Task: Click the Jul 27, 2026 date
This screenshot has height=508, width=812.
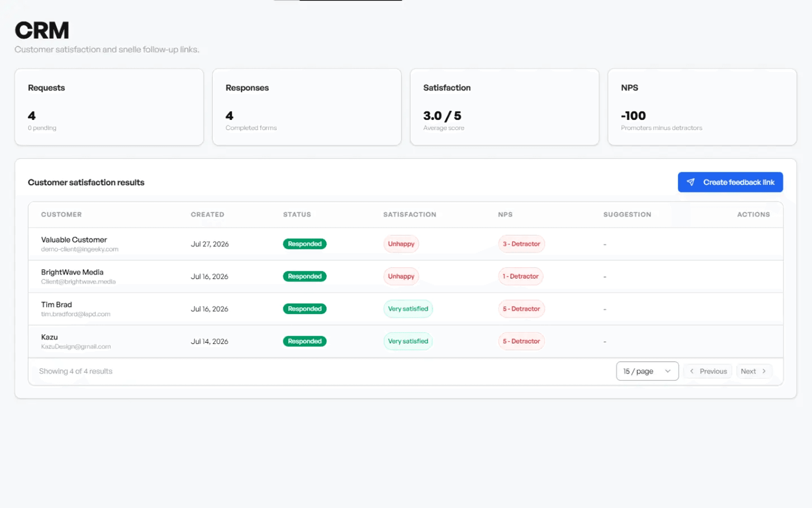Action: coord(210,244)
